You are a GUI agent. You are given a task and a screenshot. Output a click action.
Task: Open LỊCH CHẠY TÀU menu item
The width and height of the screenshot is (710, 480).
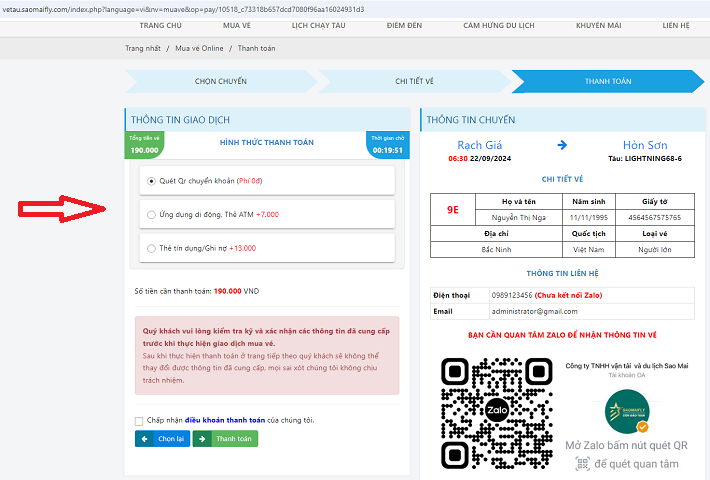[x=318, y=26]
